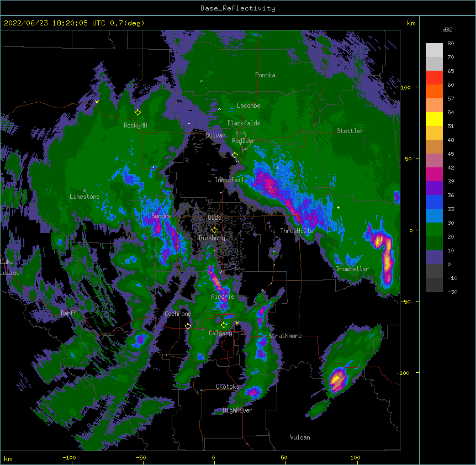The width and height of the screenshot is (476, 465).
Task: Click the Calgary label
Action: pos(220,333)
